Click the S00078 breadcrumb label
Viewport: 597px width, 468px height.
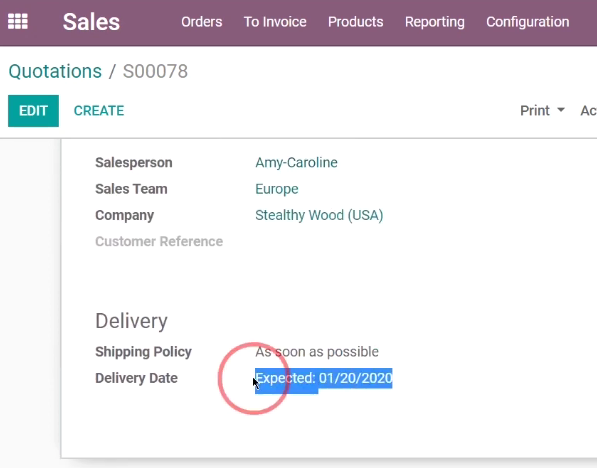tap(155, 71)
